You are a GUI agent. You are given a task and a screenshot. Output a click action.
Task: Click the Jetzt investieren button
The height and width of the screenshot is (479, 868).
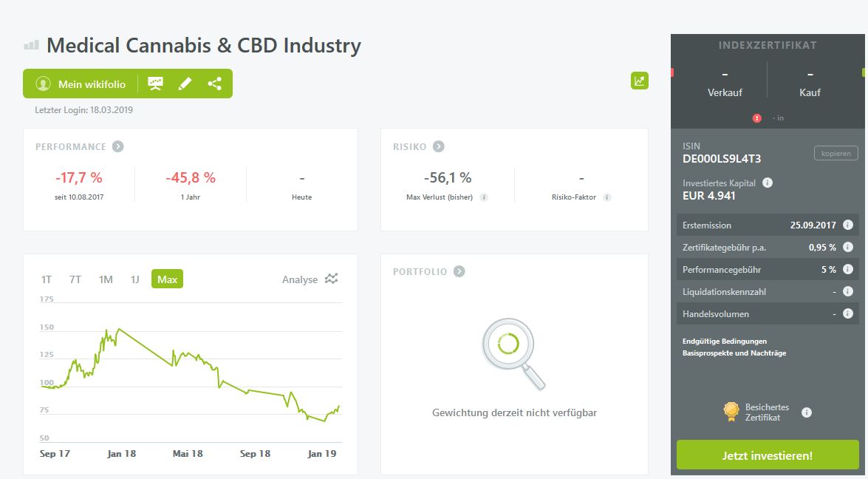pos(768,455)
